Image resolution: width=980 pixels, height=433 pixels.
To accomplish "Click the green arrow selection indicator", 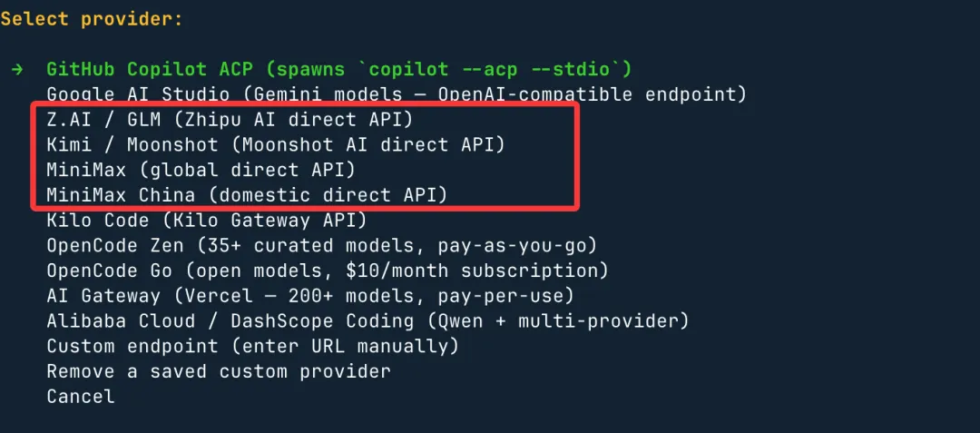I will [x=17, y=69].
